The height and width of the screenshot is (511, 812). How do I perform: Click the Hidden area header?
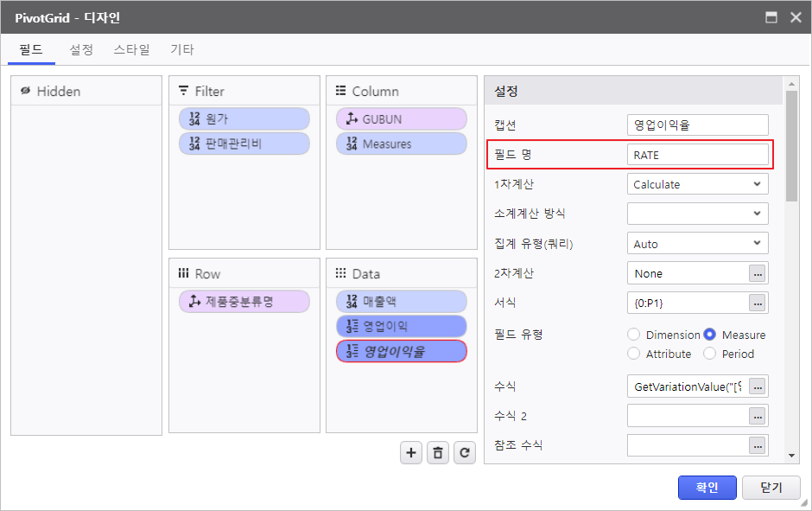coord(86,91)
